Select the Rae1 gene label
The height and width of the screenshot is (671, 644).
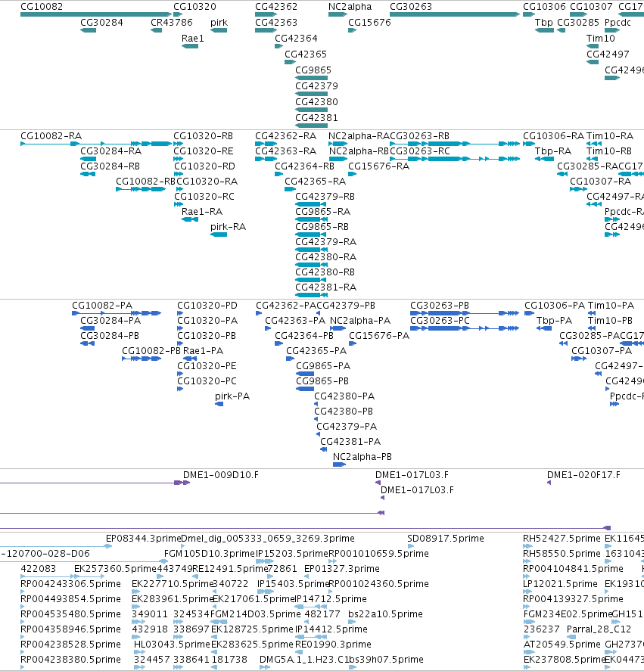pos(193,39)
